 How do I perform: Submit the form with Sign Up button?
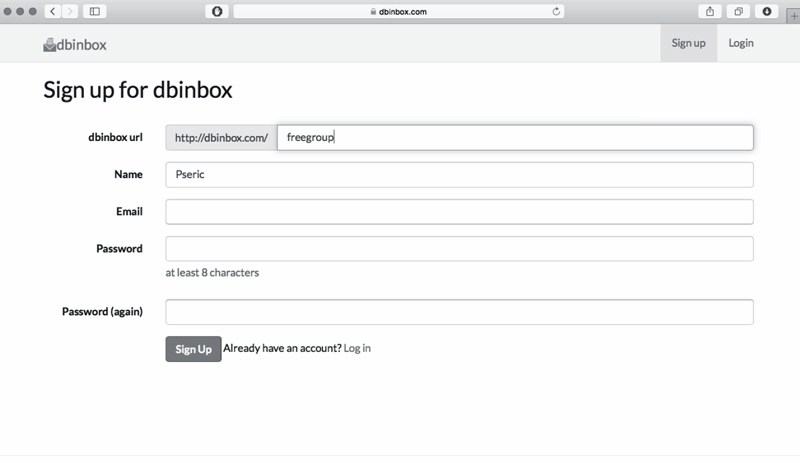click(x=193, y=349)
